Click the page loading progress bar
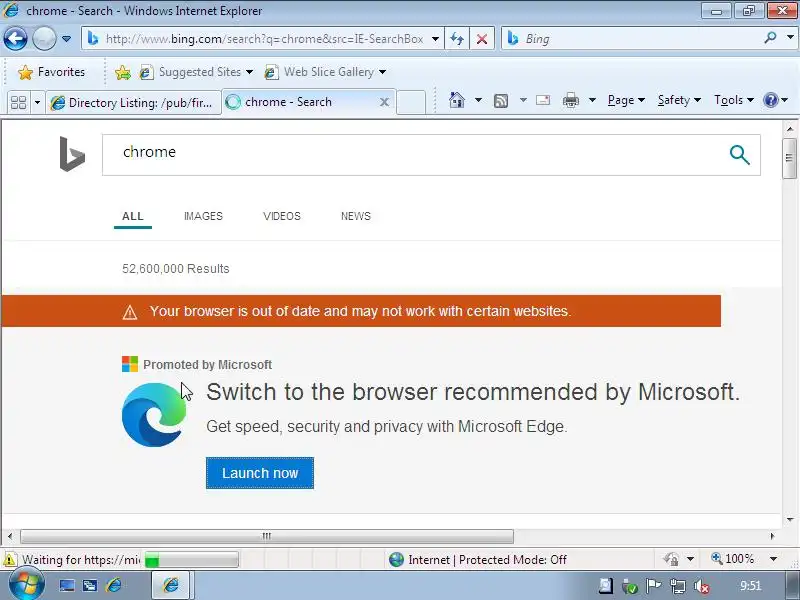Screen dimensions: 800x600 coord(191,560)
